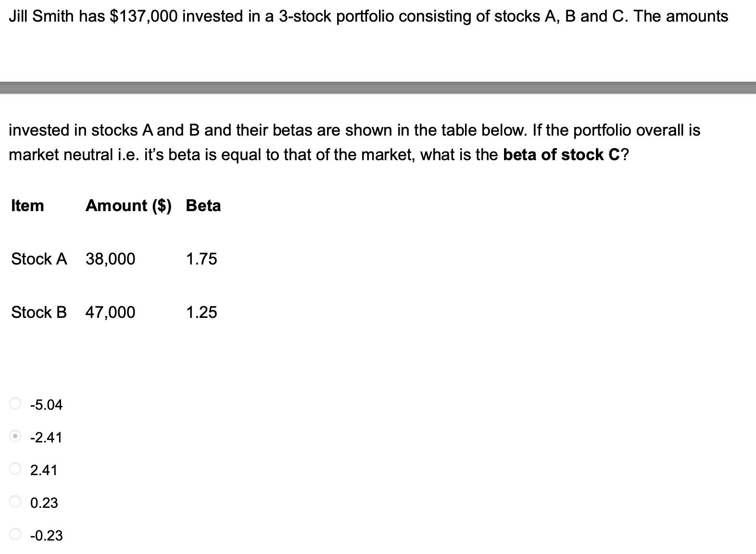This screenshot has height=554, width=756.
Task: Click the 38,000 amount value
Action: [110, 259]
